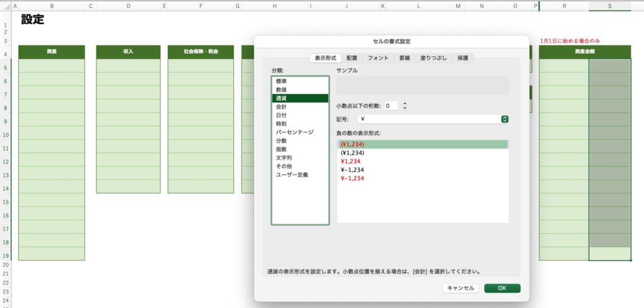Click the 小数点以下の桁数 stepper arrows
Image resolution: width=644 pixels, height=308 pixels.
click(x=405, y=106)
